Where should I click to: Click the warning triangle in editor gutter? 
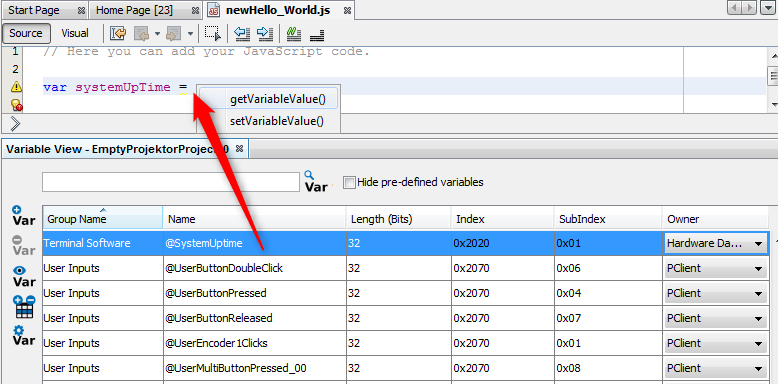(16, 87)
